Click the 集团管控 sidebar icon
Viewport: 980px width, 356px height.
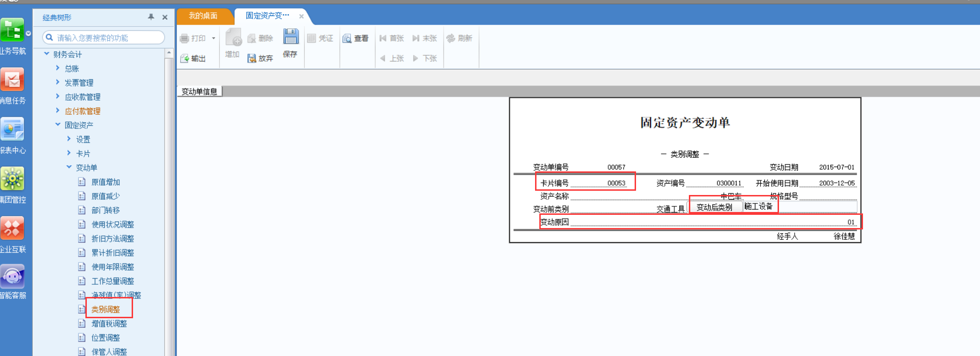12,178
